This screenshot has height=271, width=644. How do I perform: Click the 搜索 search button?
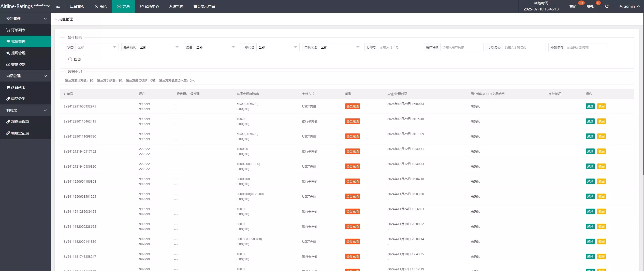75,59
